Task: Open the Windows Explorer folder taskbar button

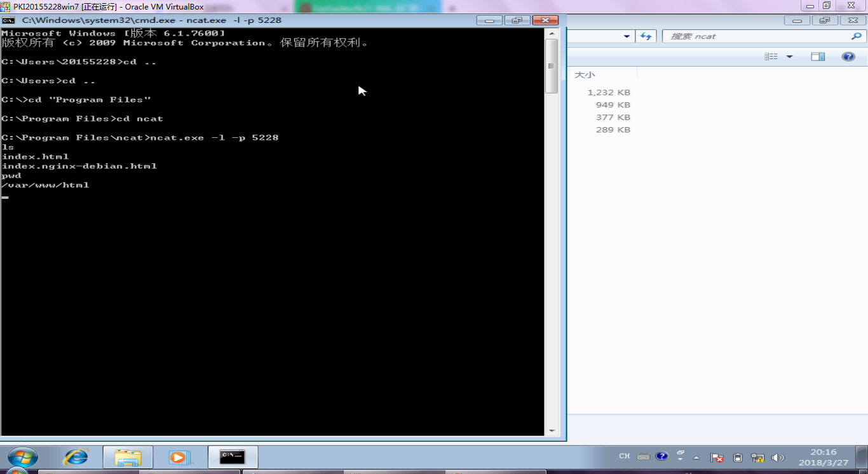Action: [x=128, y=457]
